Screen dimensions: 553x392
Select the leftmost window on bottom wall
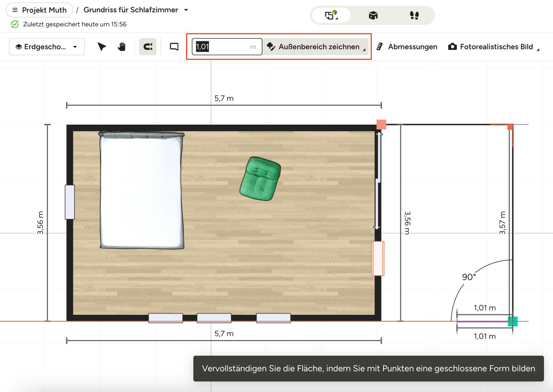(x=166, y=318)
